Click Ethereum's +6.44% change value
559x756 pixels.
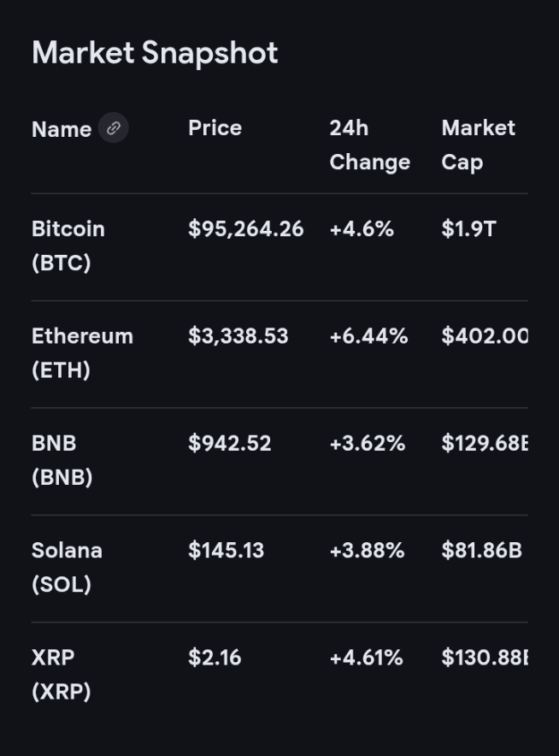[368, 336]
